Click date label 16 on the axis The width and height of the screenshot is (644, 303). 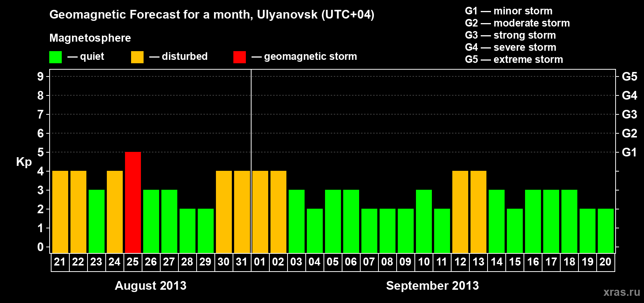(x=533, y=262)
